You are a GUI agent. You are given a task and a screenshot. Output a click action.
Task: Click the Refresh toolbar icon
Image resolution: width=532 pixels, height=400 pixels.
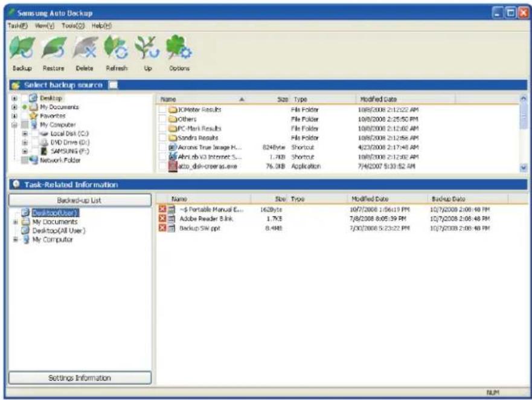(x=116, y=48)
